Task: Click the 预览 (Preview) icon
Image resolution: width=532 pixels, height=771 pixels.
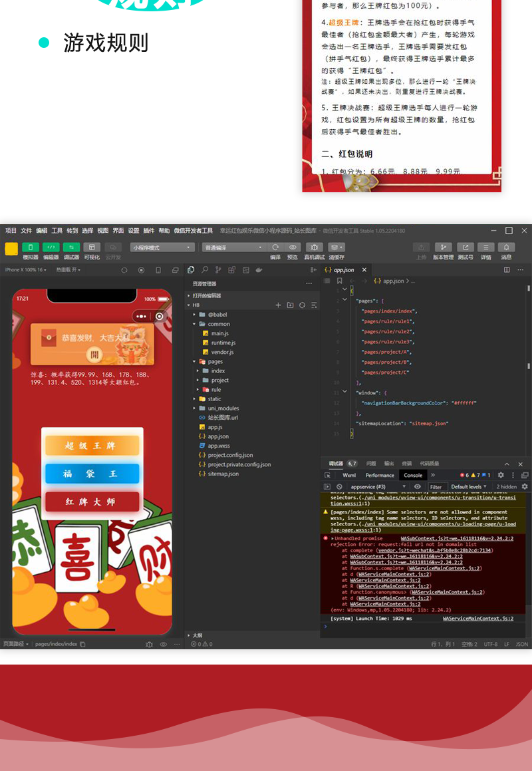Action: pos(293,247)
